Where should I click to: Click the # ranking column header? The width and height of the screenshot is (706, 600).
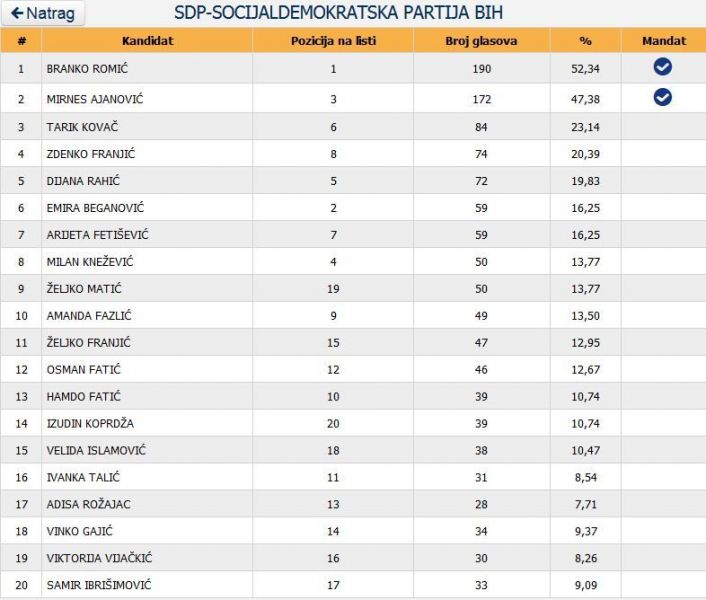pyautogui.click(x=21, y=41)
